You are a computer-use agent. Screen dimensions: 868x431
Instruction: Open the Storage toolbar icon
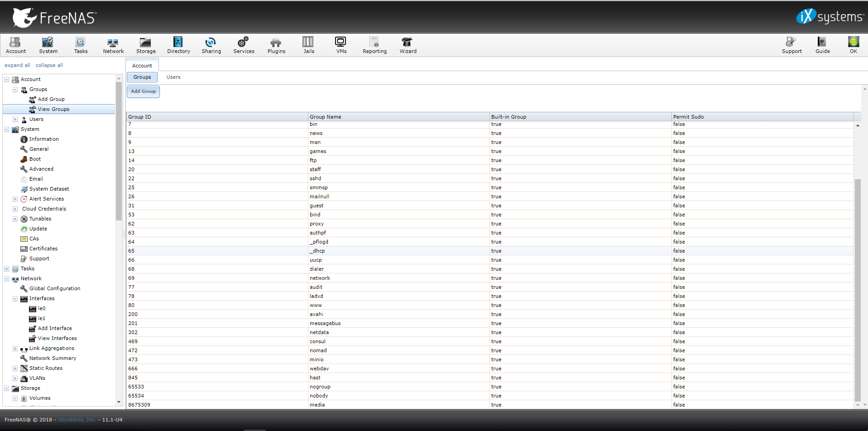146,45
